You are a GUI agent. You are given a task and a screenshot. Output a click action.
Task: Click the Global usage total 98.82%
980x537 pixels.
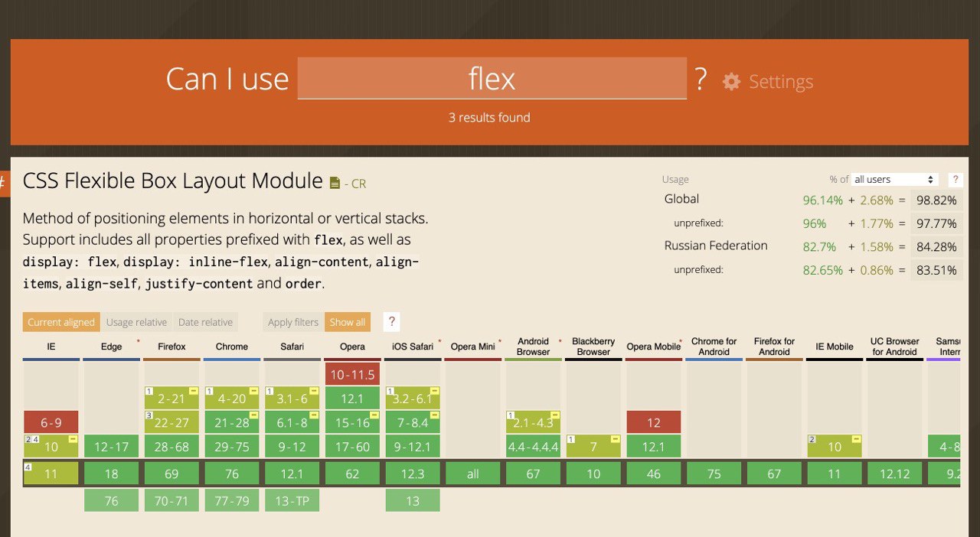tap(936, 200)
